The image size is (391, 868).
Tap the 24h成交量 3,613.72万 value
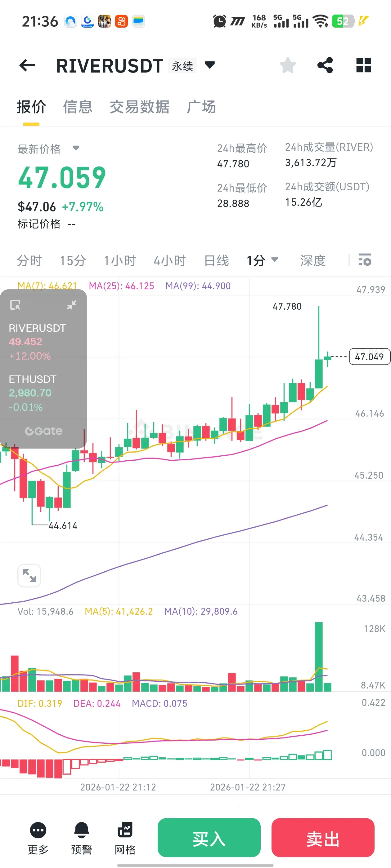[311, 162]
